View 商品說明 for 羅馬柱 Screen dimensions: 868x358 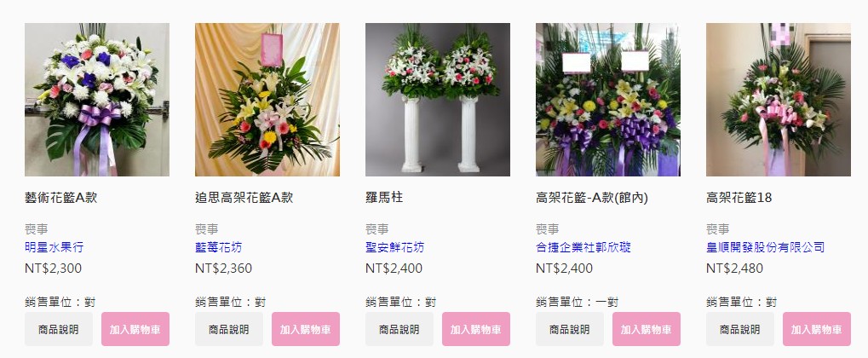400,329
